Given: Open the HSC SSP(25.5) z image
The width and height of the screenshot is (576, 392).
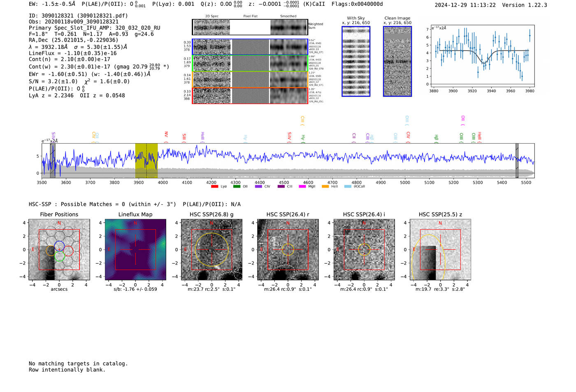Looking at the screenshot, I should tap(440, 250).
